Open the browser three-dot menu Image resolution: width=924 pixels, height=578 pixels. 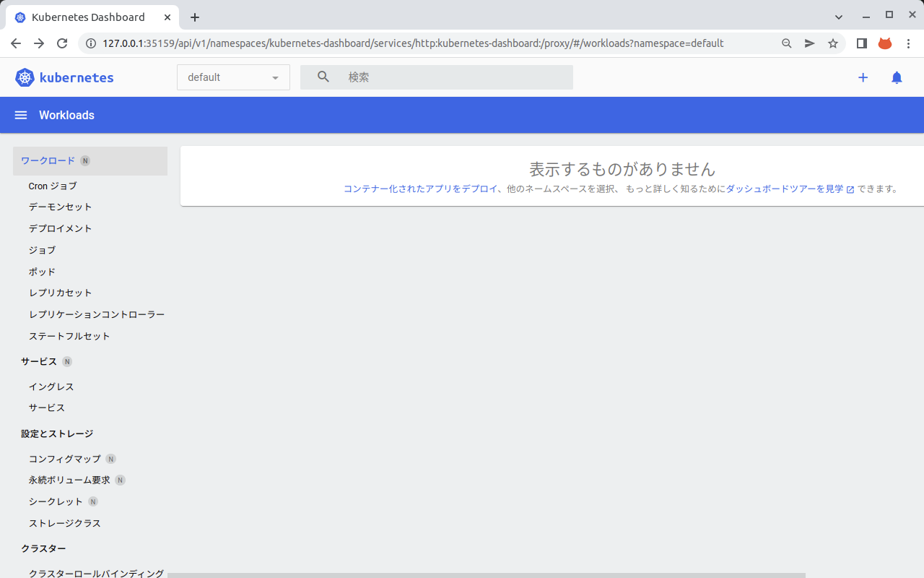pos(908,43)
